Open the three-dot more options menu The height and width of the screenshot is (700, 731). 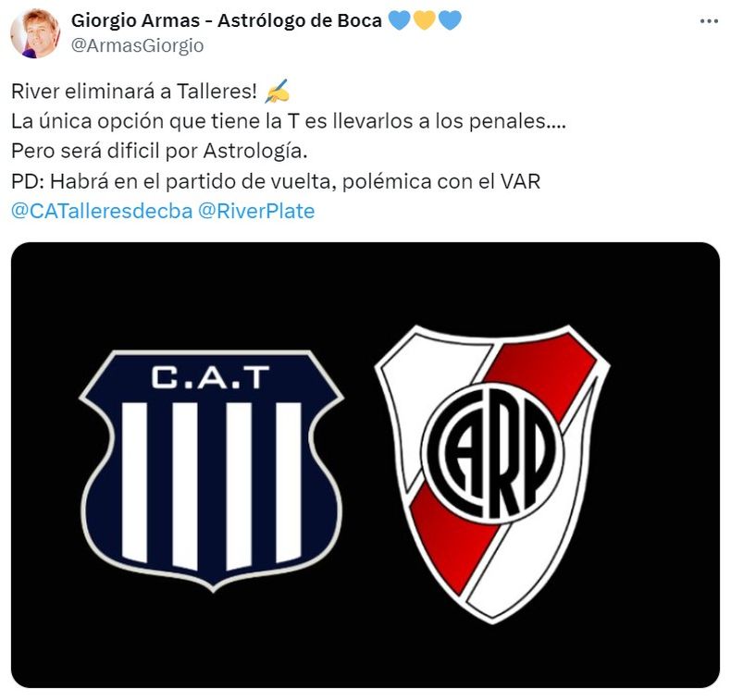709,21
